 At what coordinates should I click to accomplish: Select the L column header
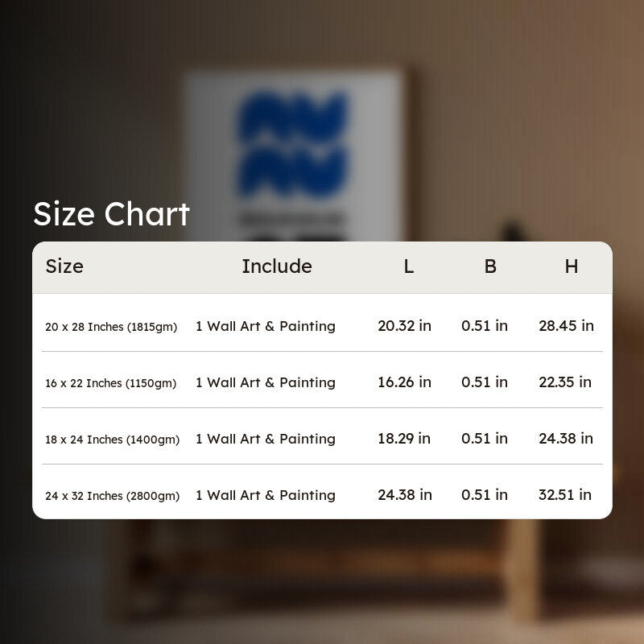408,266
